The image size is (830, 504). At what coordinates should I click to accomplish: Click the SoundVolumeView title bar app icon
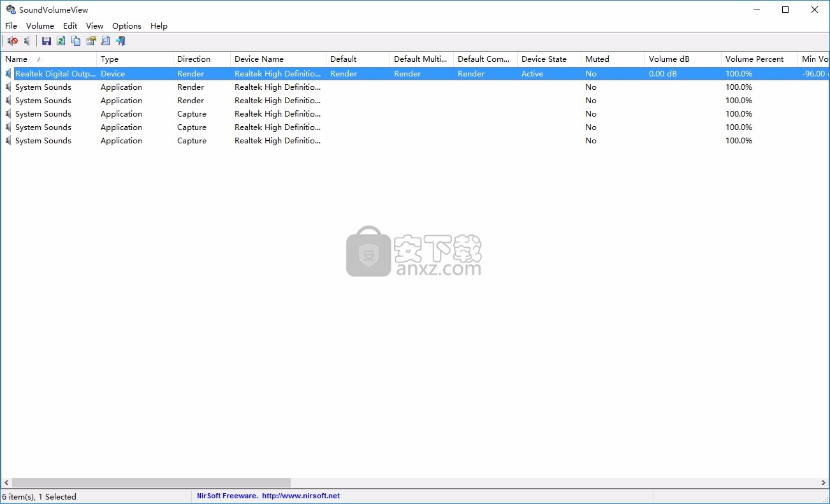(x=11, y=10)
